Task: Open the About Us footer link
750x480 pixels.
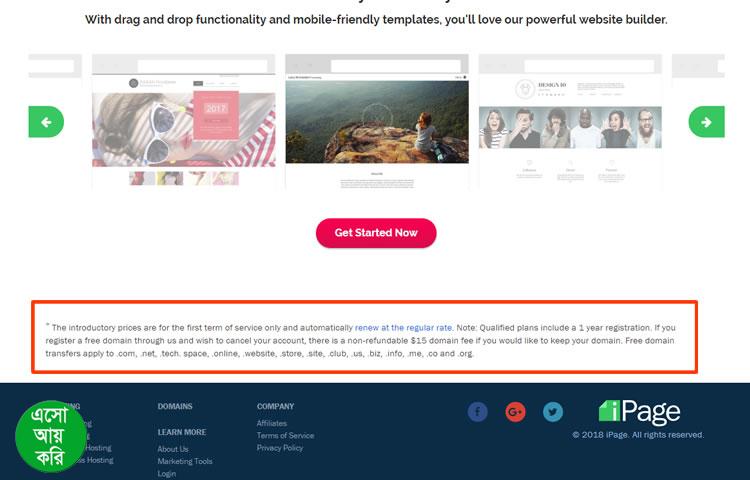Action: pyautogui.click(x=173, y=449)
